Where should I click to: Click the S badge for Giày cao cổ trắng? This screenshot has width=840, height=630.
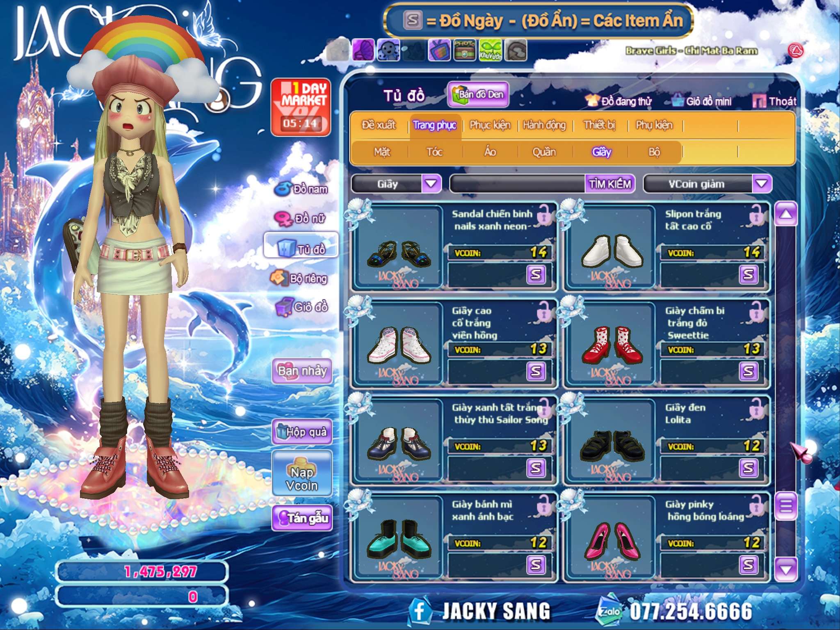(536, 371)
